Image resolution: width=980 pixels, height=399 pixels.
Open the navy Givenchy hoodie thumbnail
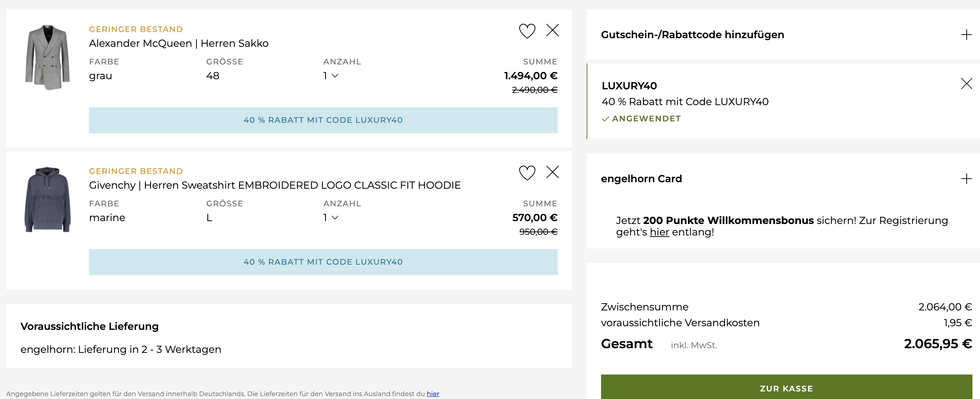48,199
